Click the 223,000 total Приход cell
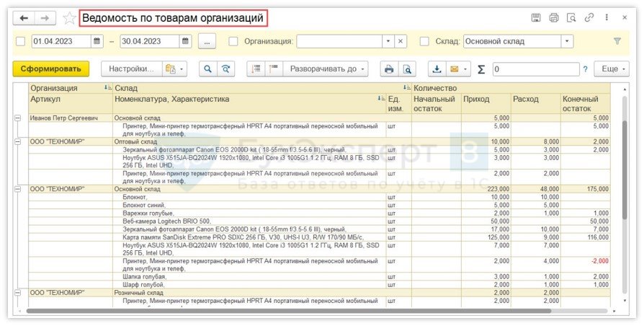Viewport: 644px width, 326px height. 486,189
